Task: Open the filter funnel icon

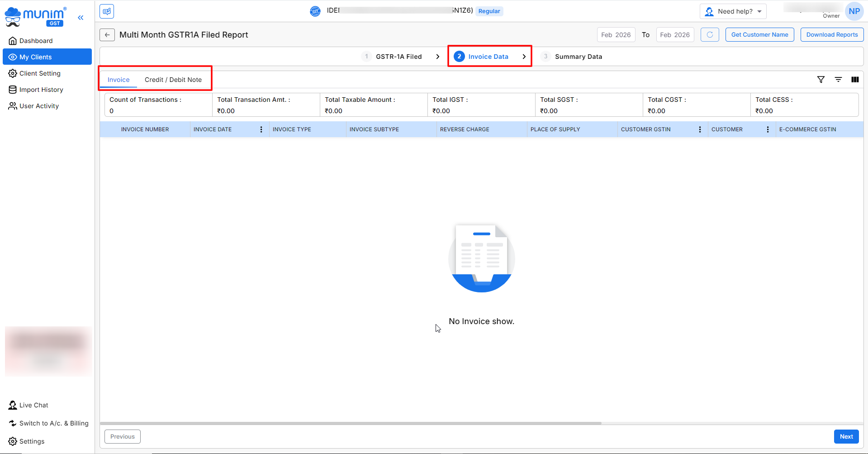Action: (821, 80)
